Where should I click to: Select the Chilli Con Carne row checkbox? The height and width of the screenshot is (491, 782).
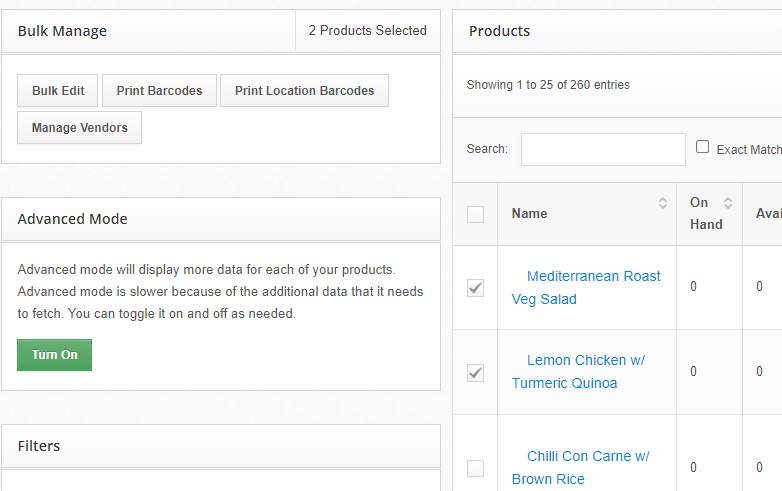click(x=476, y=468)
